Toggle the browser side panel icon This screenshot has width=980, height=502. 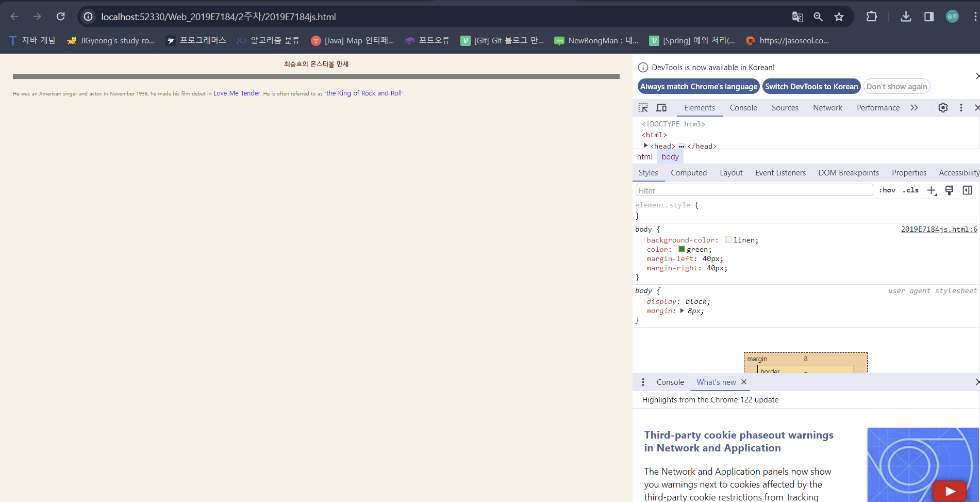click(x=929, y=17)
